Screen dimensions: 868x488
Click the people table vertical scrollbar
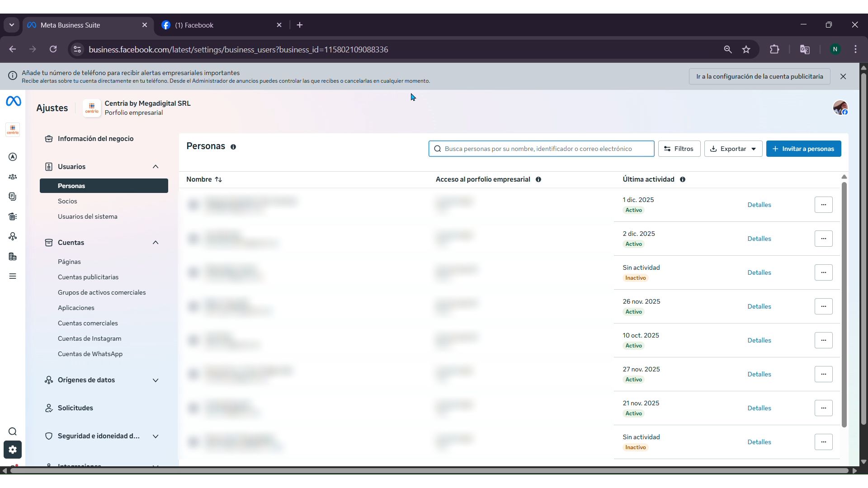844,305
